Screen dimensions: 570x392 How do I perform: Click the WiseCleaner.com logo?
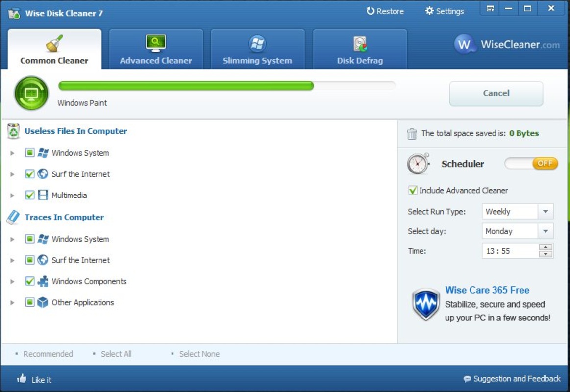(x=507, y=45)
